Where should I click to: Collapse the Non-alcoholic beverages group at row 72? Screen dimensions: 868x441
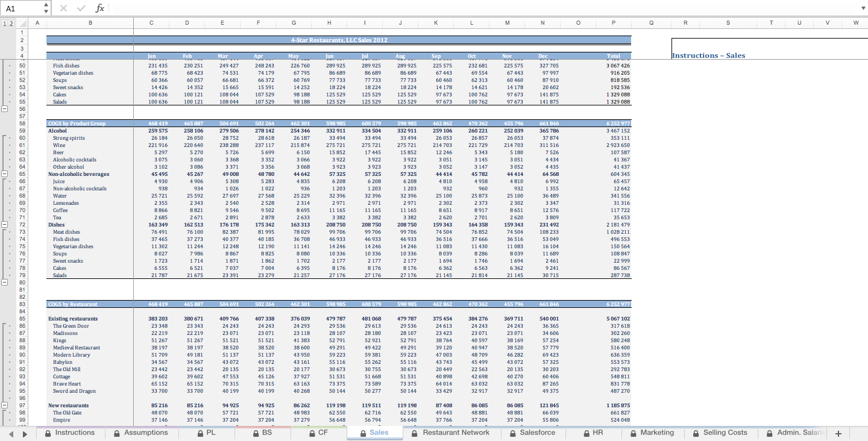pos(5,225)
